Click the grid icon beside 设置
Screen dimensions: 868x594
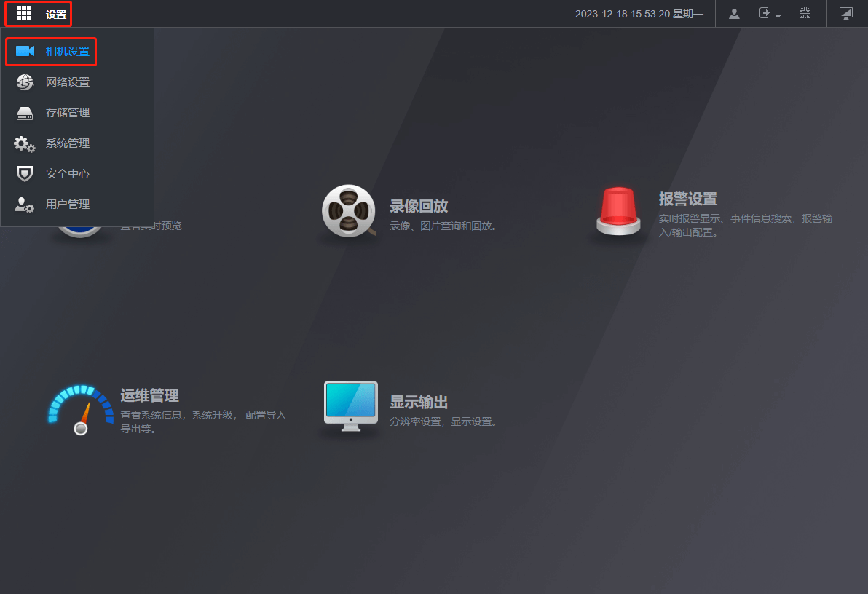(24, 14)
